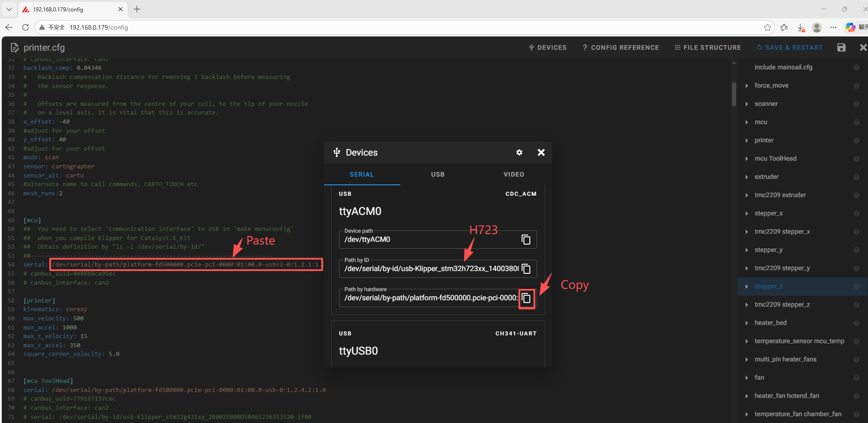The image size is (868, 423).
Task: Close the 192.168.0.179/config tab
Action: pos(120,9)
